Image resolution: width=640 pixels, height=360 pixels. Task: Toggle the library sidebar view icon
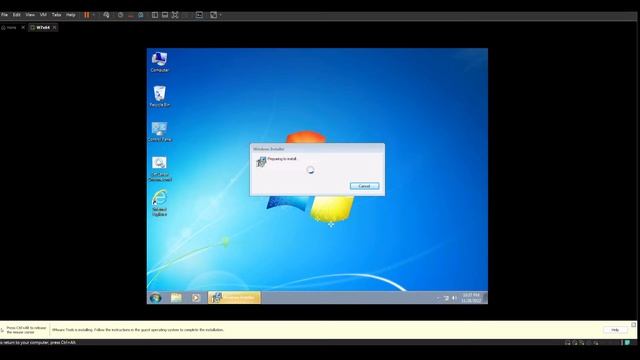pyautogui.click(x=155, y=15)
